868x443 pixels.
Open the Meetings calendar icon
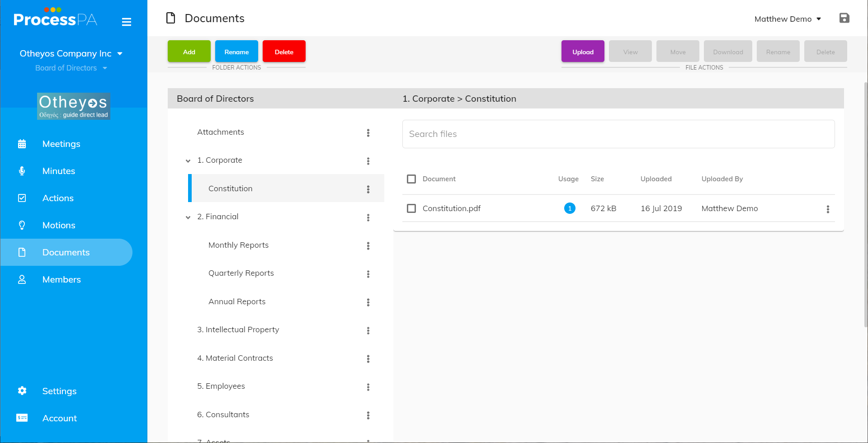[22, 144]
